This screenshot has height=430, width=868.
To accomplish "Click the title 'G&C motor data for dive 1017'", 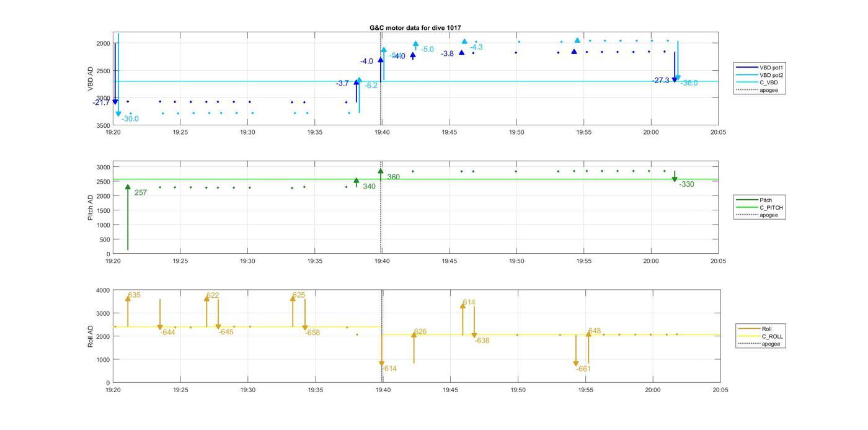I will click(415, 28).
